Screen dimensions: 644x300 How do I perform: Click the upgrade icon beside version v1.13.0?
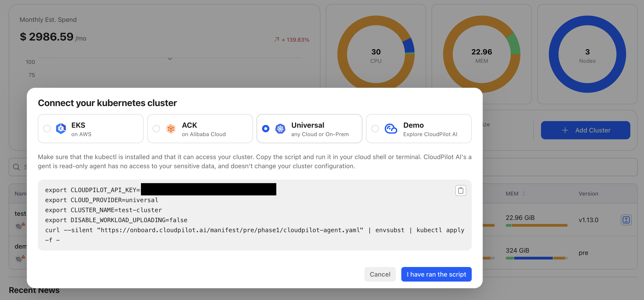click(626, 220)
